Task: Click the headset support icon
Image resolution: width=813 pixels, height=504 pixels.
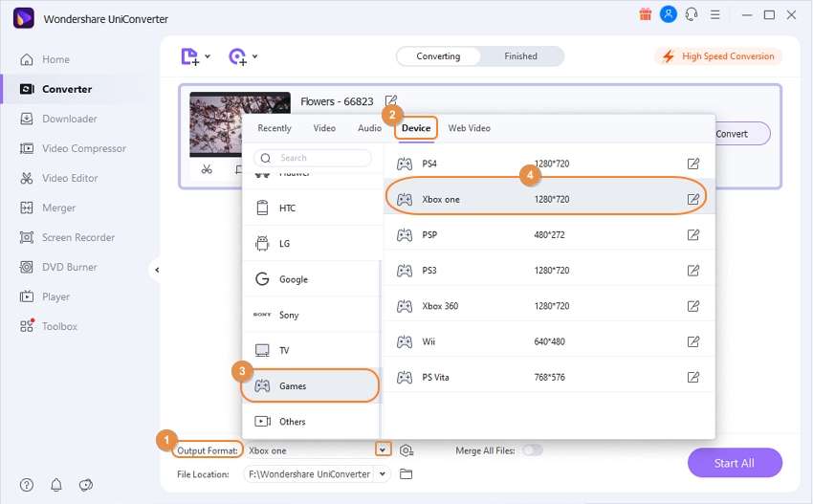Action: coord(692,14)
